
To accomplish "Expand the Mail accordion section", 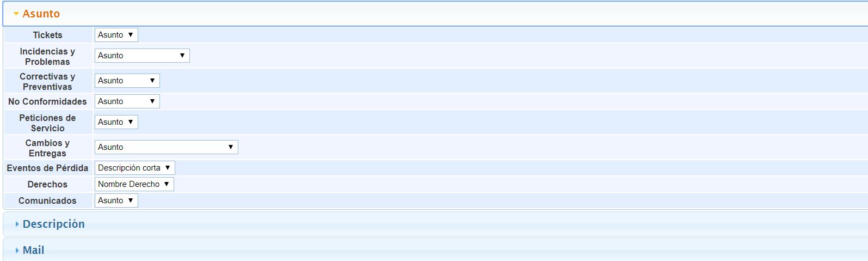I will point(33,250).
